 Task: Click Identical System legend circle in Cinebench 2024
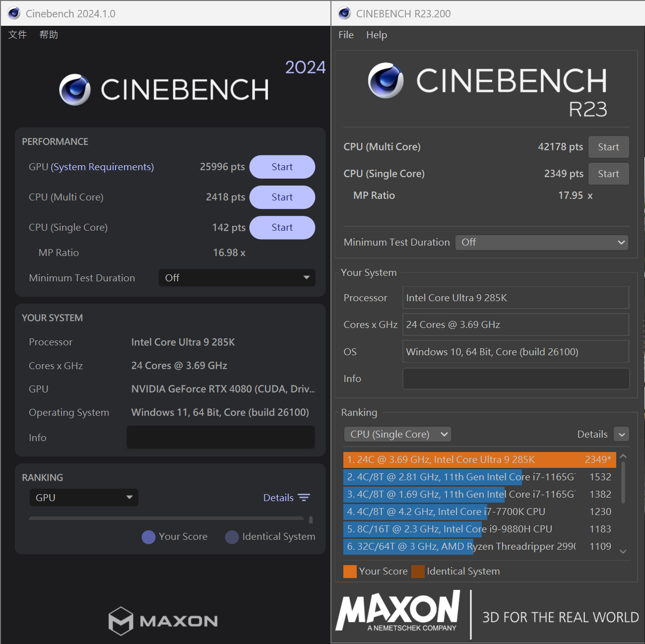tap(232, 537)
